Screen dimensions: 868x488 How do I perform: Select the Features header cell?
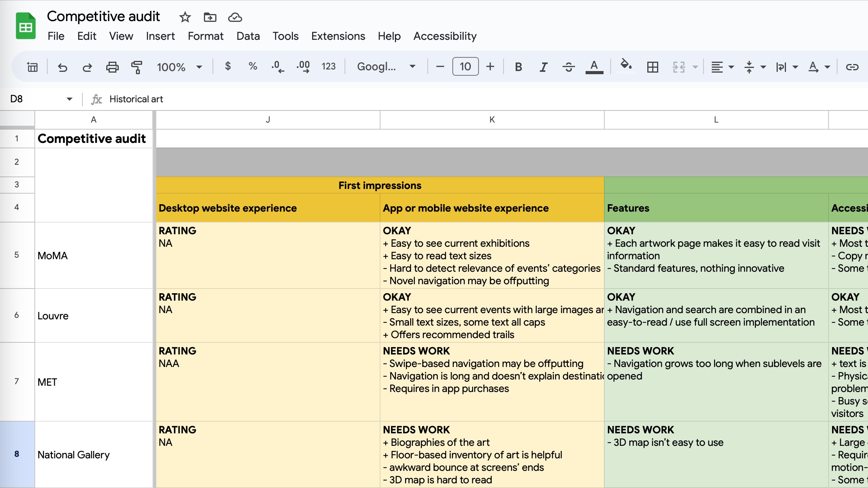click(x=716, y=208)
